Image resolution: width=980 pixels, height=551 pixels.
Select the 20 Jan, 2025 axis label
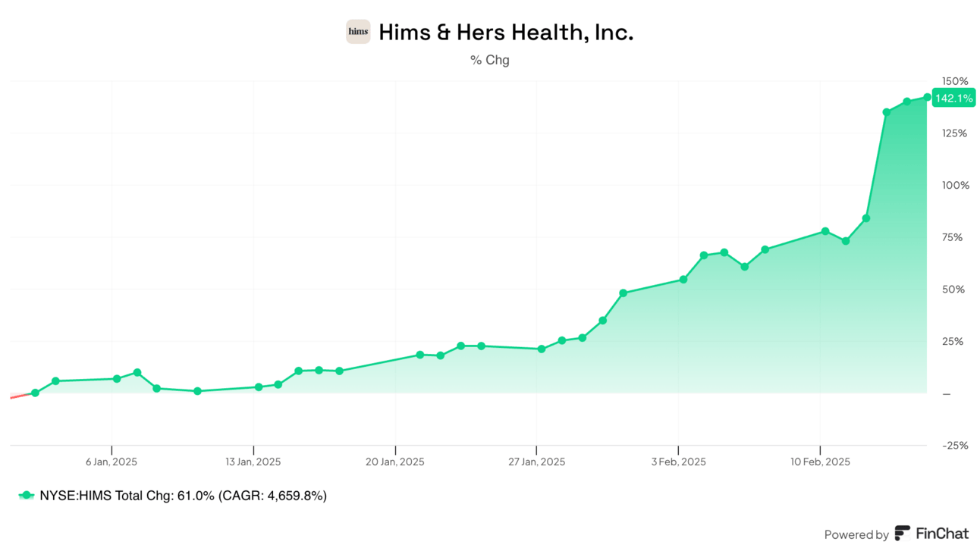(395, 462)
